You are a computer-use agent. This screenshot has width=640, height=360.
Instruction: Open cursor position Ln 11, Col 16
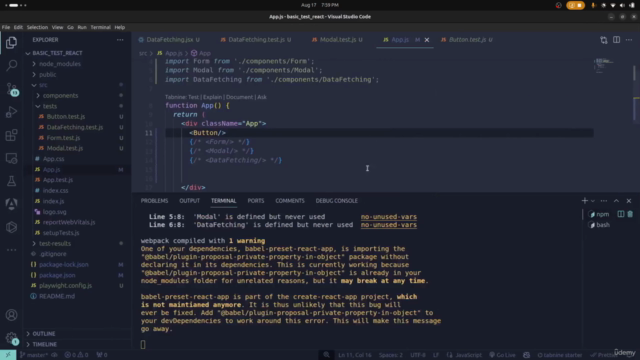(354, 355)
